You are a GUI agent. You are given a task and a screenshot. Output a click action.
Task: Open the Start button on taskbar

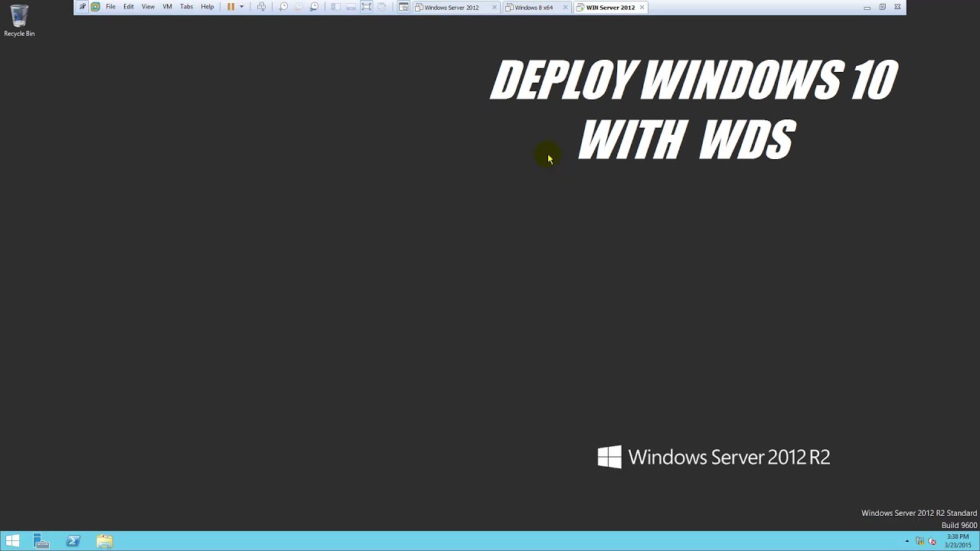[x=12, y=541]
